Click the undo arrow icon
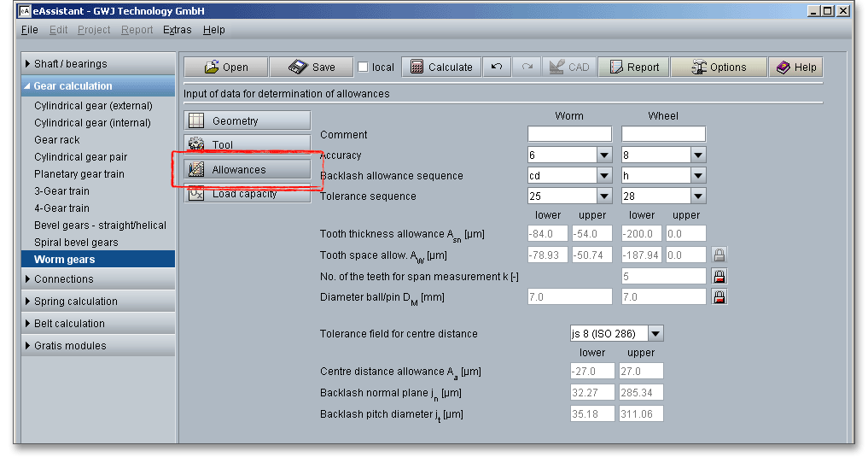868x457 pixels. point(496,67)
